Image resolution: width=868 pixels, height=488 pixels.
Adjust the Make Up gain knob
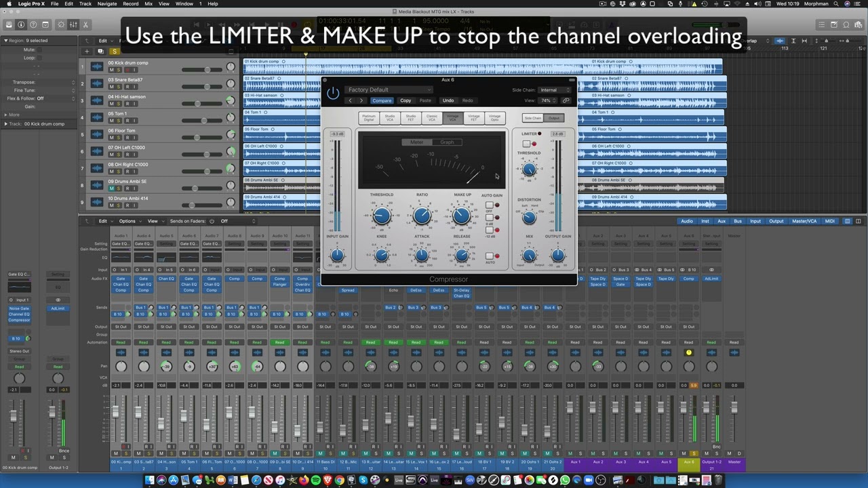[x=462, y=216]
